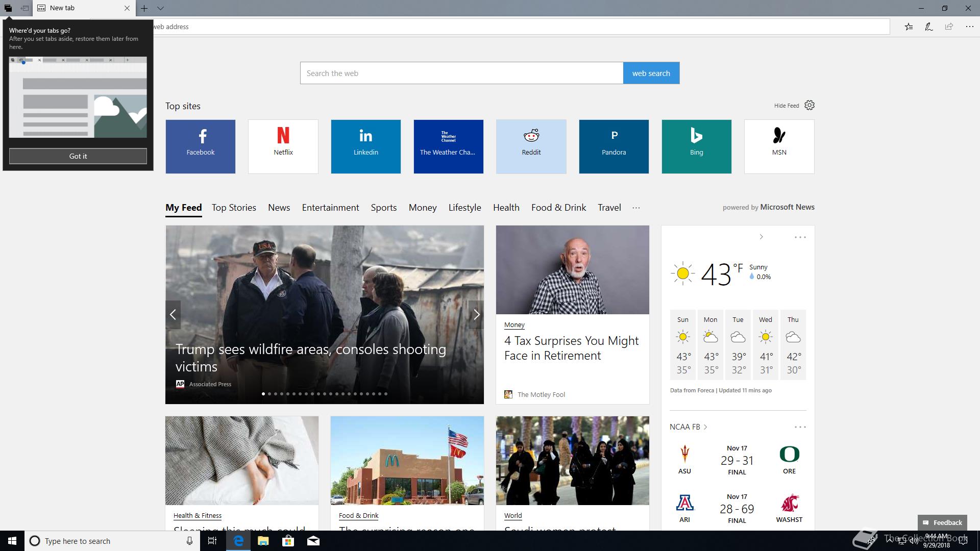
Task: Switch to the Money tab
Action: 423,208
